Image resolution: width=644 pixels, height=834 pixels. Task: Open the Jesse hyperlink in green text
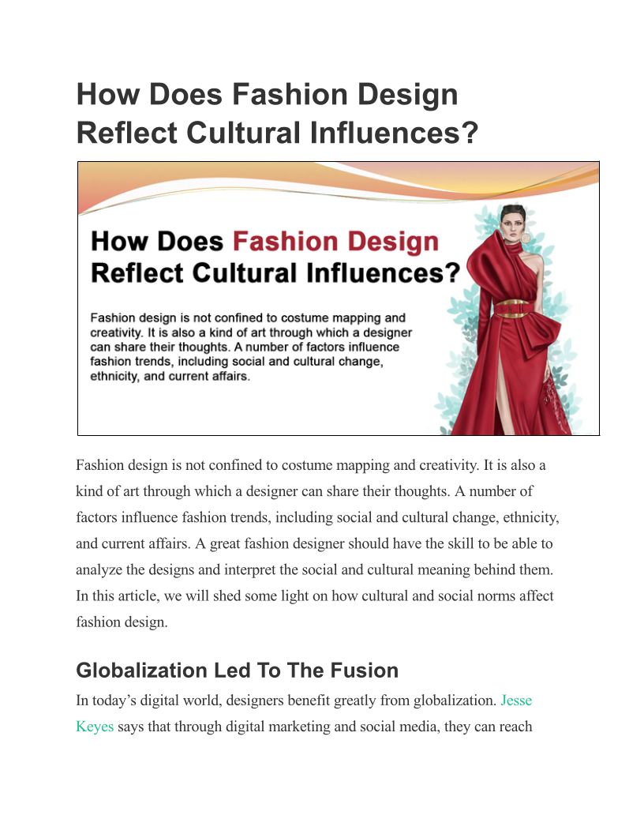click(516, 700)
